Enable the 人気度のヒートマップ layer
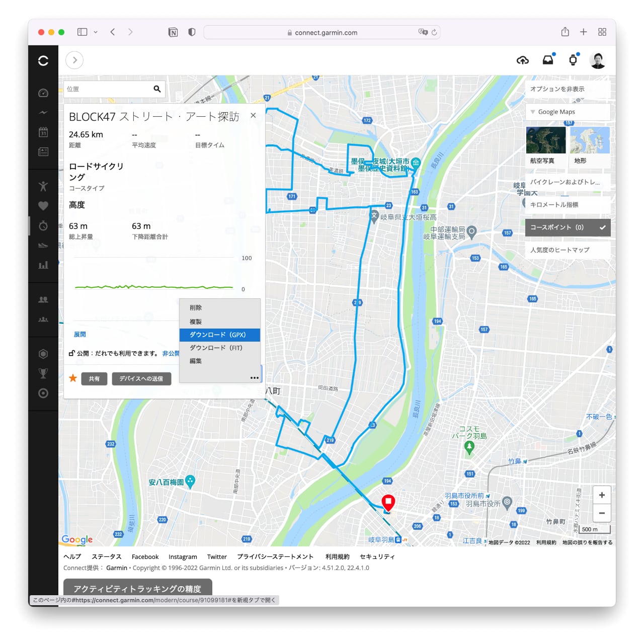Image resolution: width=644 pixels, height=644 pixels. [x=568, y=250]
